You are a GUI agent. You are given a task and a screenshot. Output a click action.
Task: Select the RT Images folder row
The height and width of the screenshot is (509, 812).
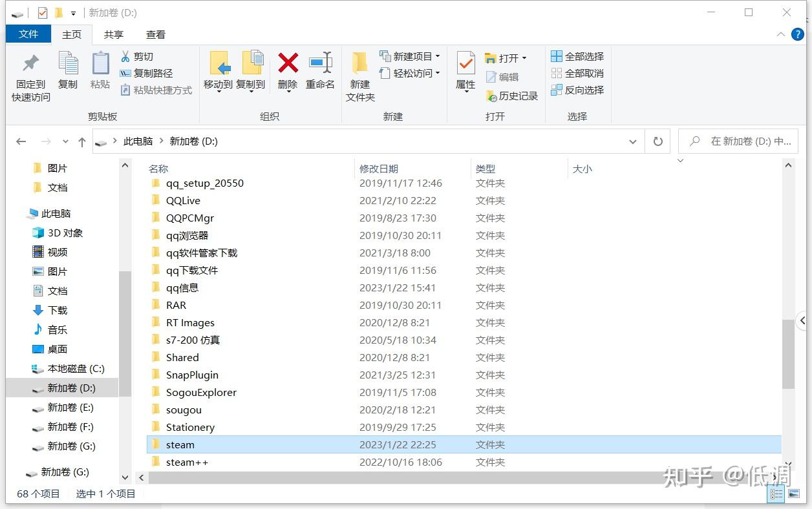464,322
